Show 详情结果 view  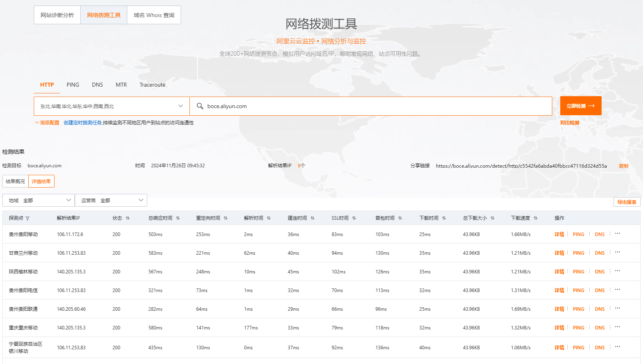(41, 181)
